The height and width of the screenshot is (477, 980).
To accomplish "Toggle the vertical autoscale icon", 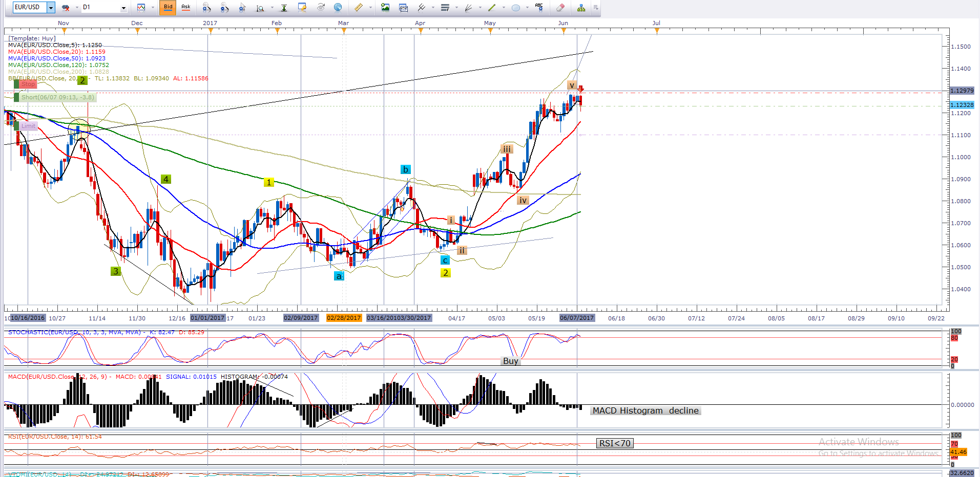I will (x=284, y=8).
